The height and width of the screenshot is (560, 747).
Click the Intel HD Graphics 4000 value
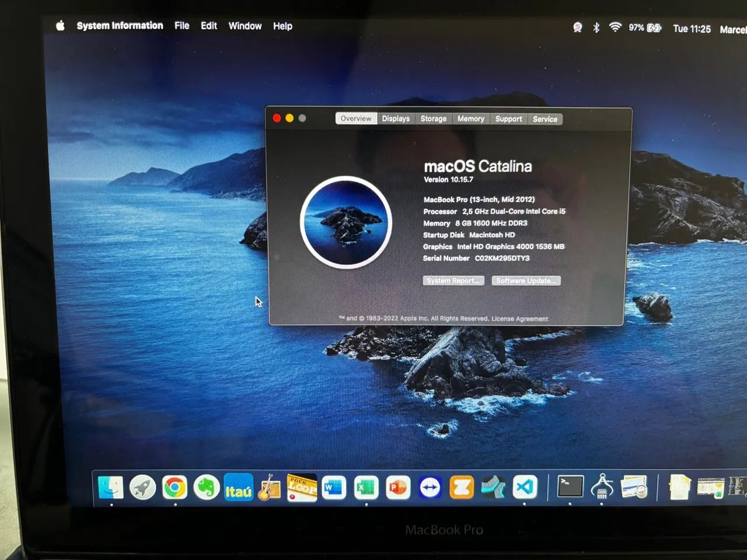511,246
